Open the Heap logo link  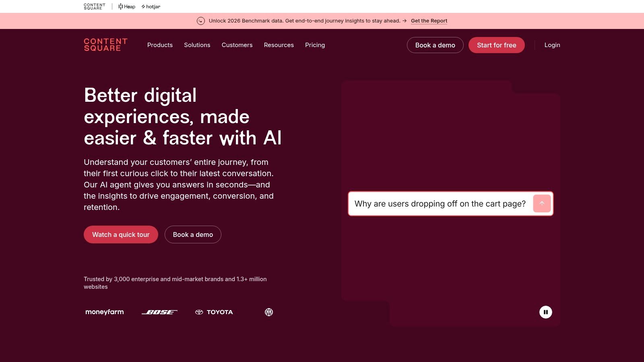127,7
